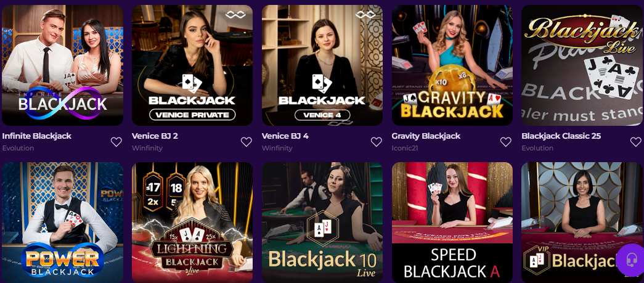
Task: Click the Venice BJ 2 title
Action: pyautogui.click(x=155, y=136)
